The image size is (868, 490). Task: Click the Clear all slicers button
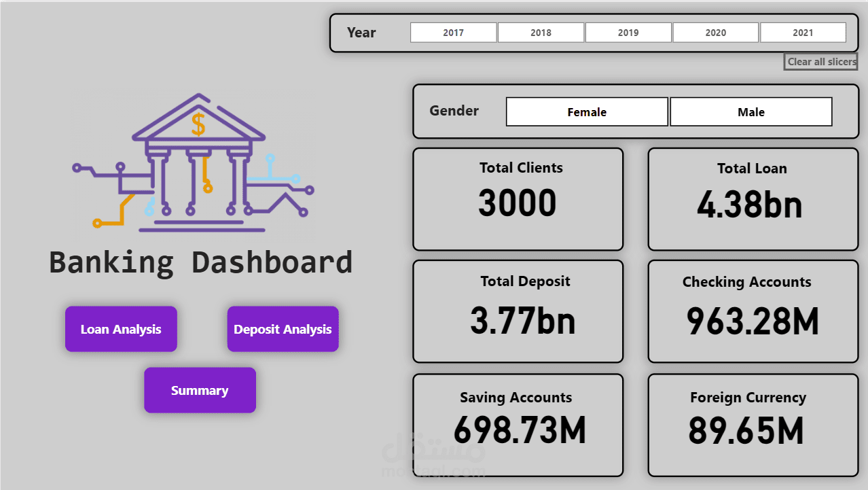[x=820, y=61]
